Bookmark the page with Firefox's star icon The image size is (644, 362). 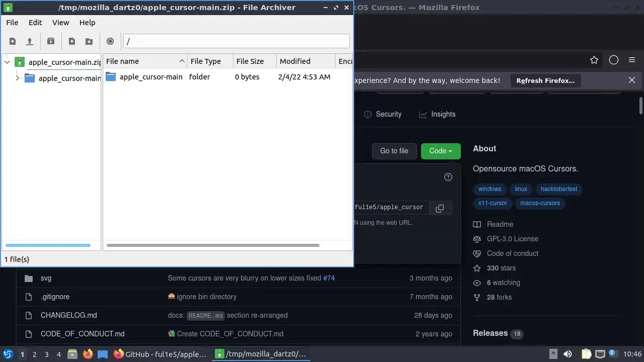594,60
